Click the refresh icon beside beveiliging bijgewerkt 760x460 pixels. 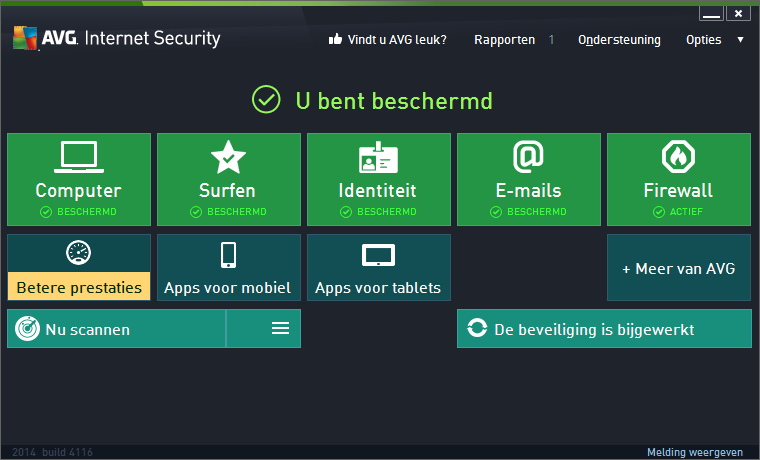[477, 329]
